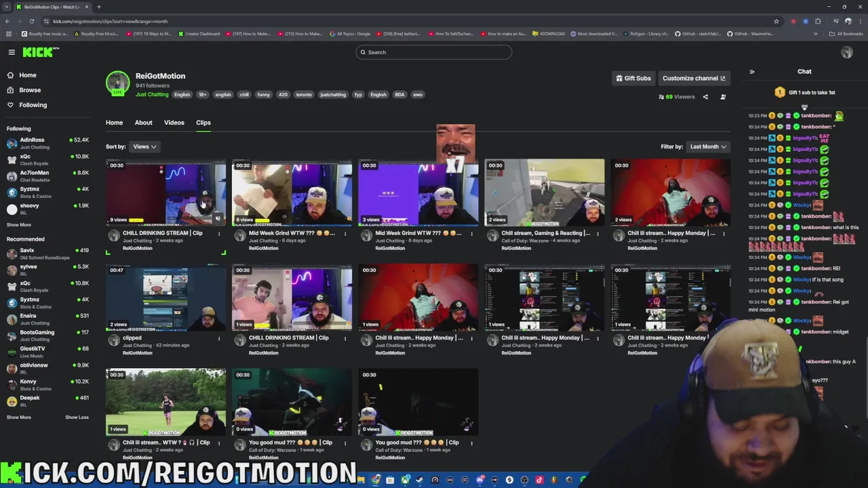Click the fyp tag
The image size is (868, 488).
coord(358,95)
